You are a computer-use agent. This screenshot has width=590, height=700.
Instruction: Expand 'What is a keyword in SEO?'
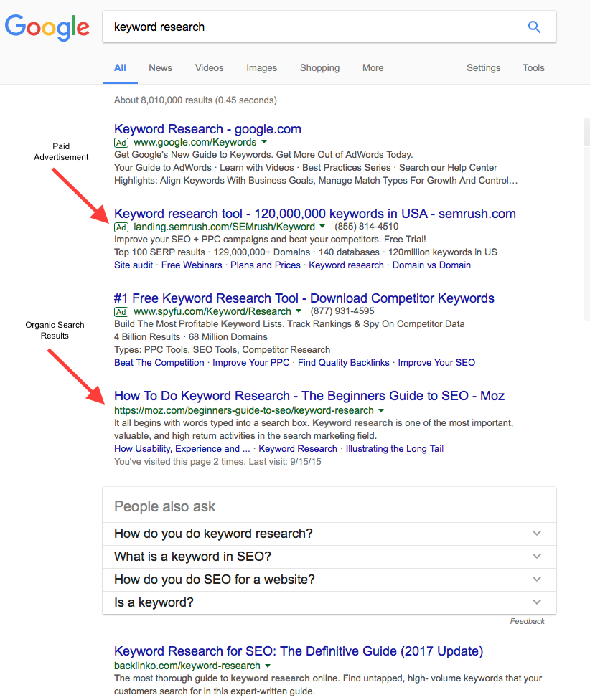[x=329, y=557]
